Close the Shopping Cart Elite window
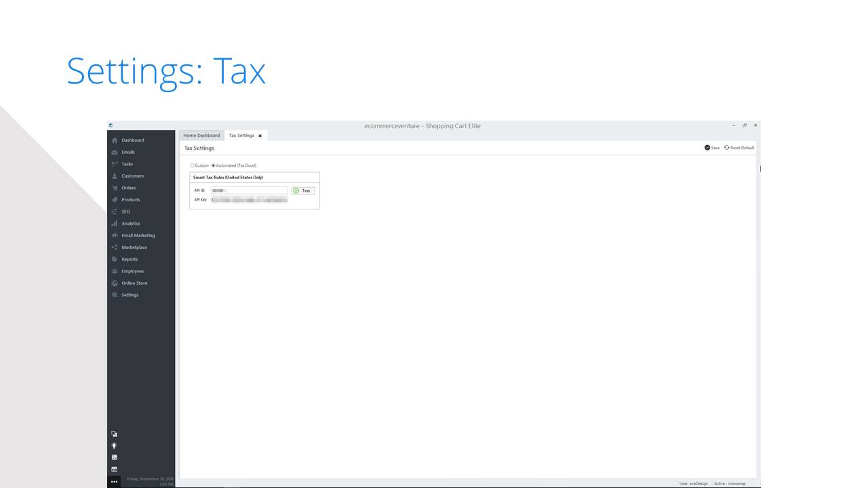Image resolution: width=868 pixels, height=488 pixels. pos(755,125)
